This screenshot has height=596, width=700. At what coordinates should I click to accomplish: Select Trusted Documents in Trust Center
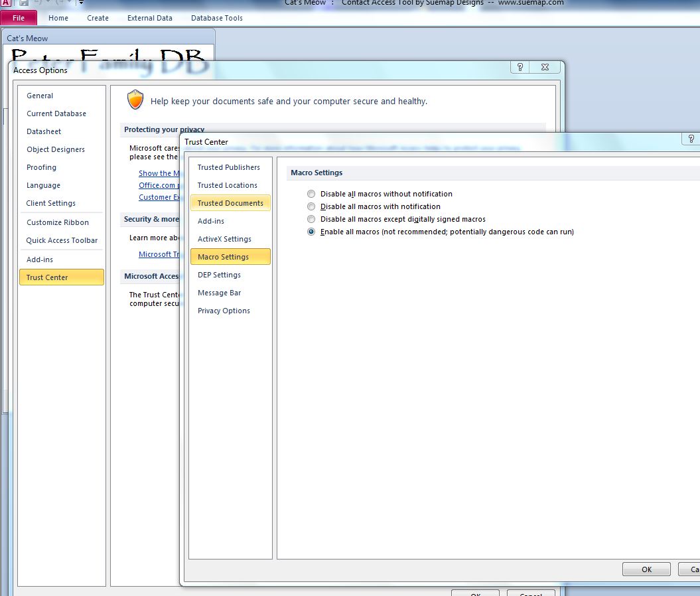[230, 203]
